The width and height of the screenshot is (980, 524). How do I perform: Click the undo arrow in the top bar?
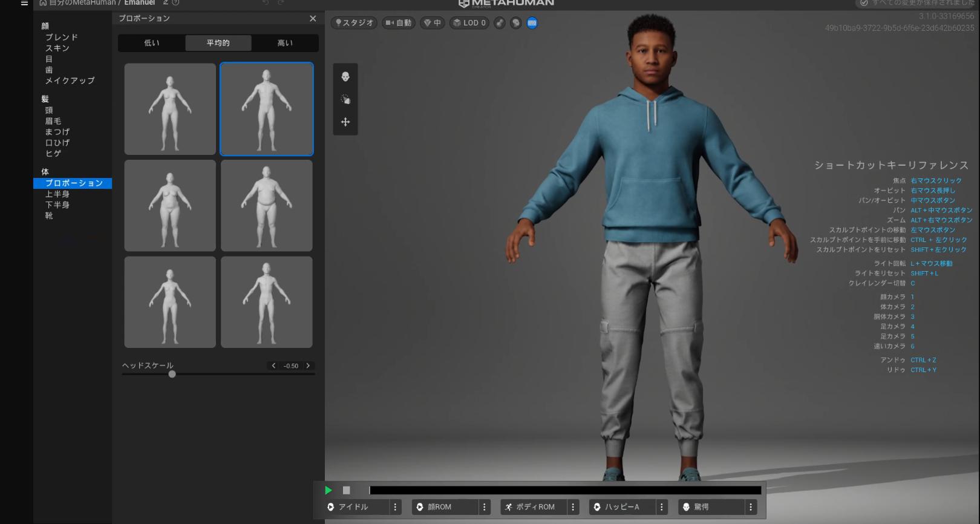(x=266, y=2)
